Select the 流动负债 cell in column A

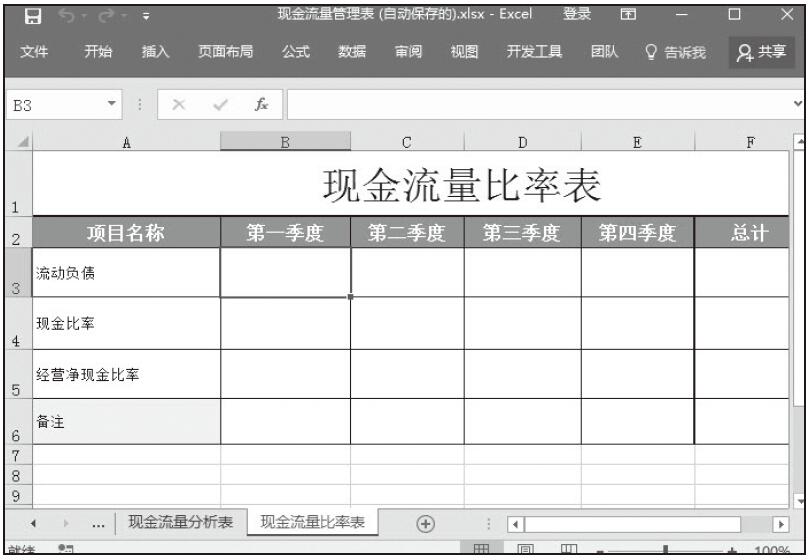[x=126, y=273]
